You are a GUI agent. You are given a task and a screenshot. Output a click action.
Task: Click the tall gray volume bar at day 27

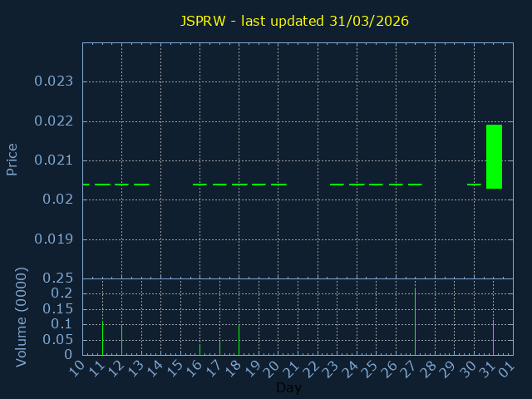point(415,321)
